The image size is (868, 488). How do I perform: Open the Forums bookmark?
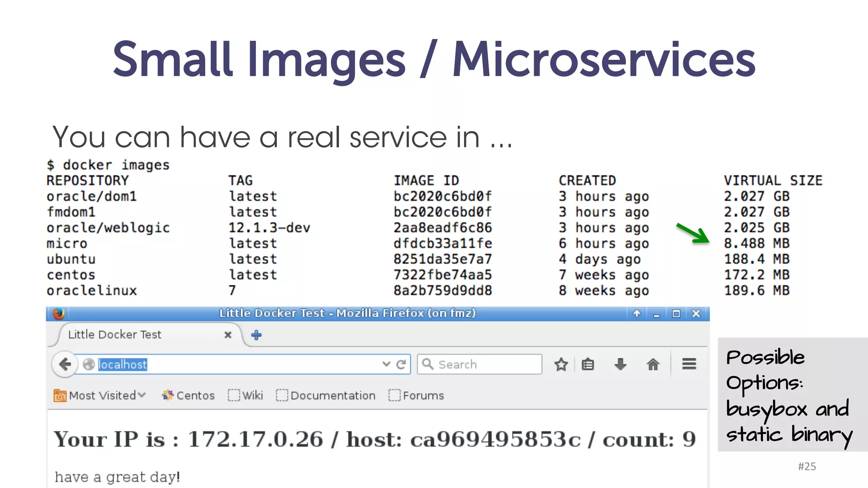click(416, 395)
